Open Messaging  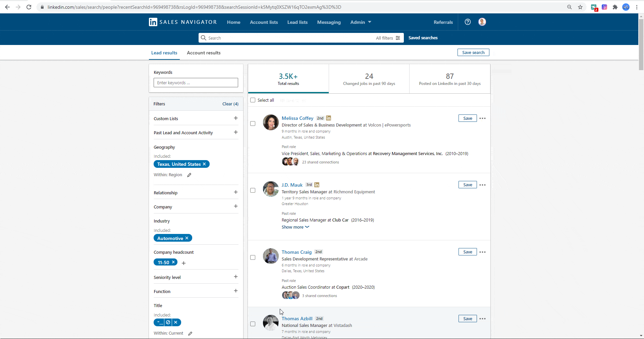(329, 22)
